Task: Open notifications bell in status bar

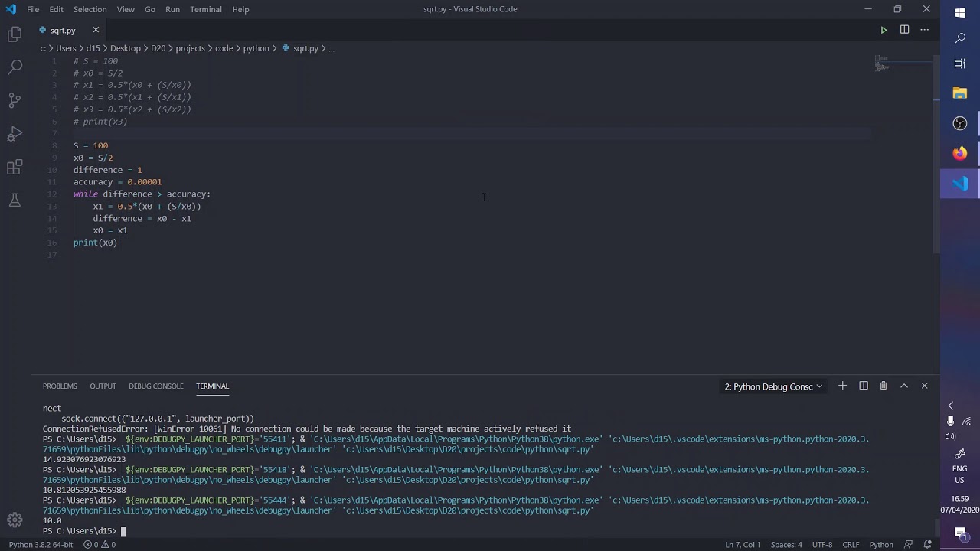Action: (x=926, y=545)
